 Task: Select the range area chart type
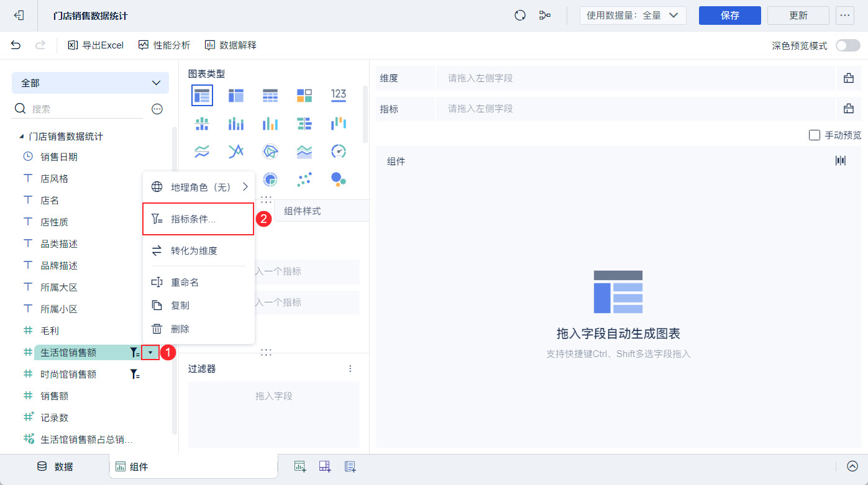(304, 152)
